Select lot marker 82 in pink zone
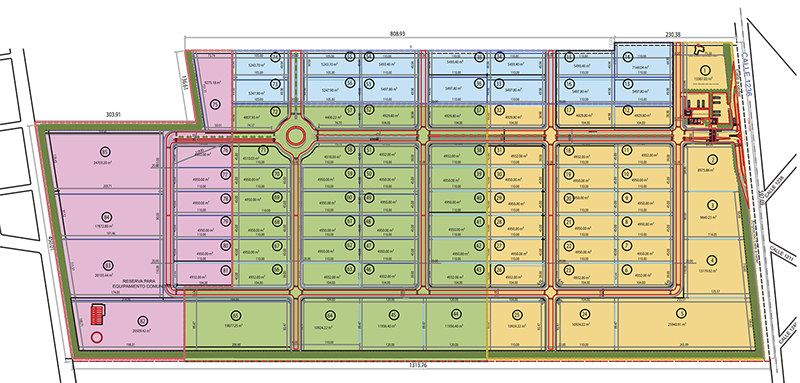 click(x=142, y=320)
